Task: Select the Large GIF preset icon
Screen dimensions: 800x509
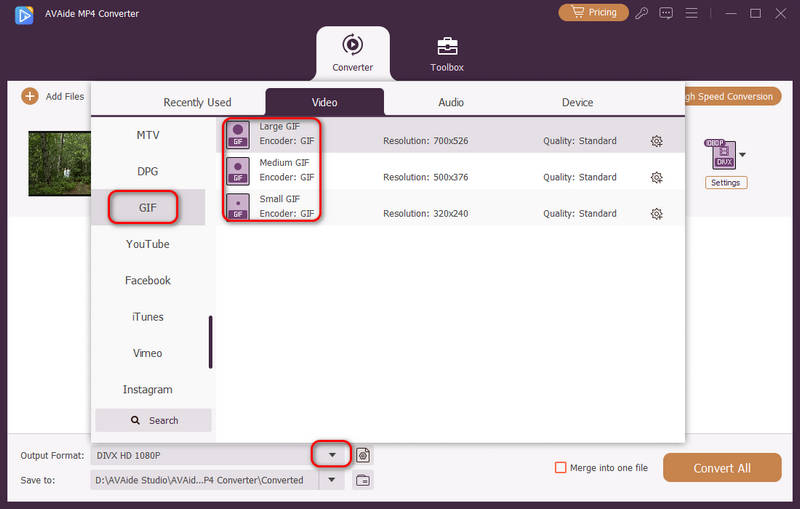Action: pyautogui.click(x=238, y=135)
